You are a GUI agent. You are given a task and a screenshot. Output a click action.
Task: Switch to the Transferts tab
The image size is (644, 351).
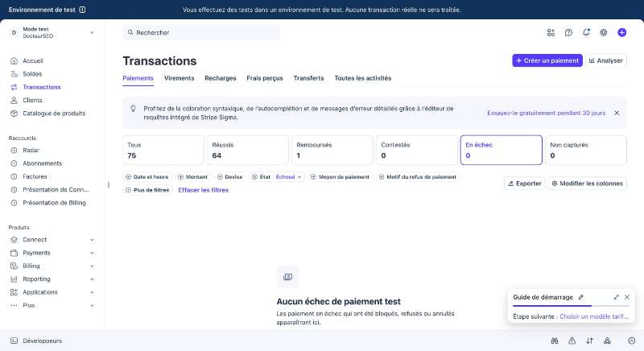click(309, 78)
